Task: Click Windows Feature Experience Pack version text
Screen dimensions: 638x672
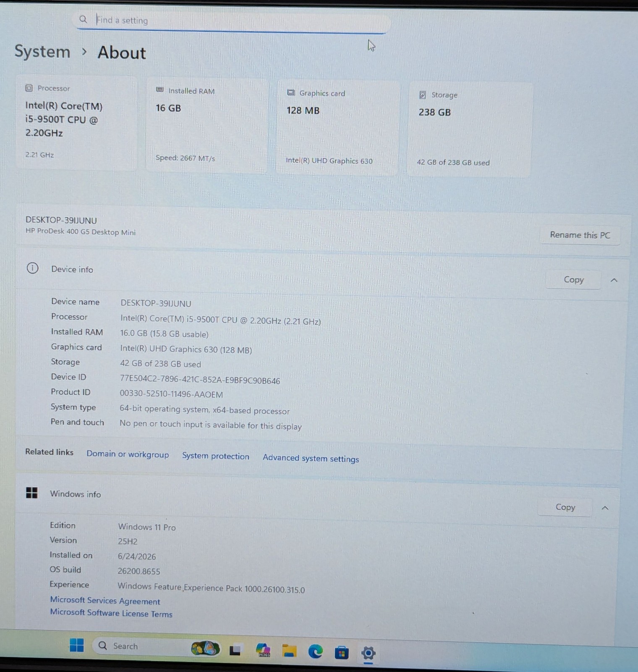Action: pos(211,588)
